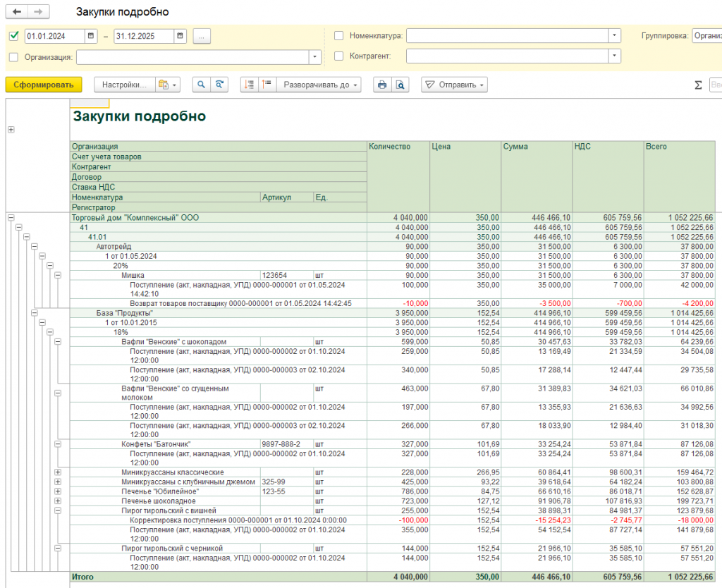722x588 pixels.
Task: Select the Цена column header
Action: click(x=465, y=177)
